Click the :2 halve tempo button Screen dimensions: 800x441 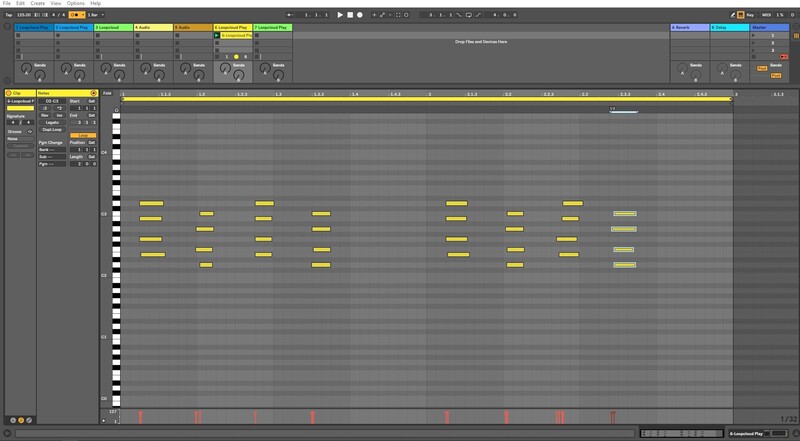click(x=45, y=108)
